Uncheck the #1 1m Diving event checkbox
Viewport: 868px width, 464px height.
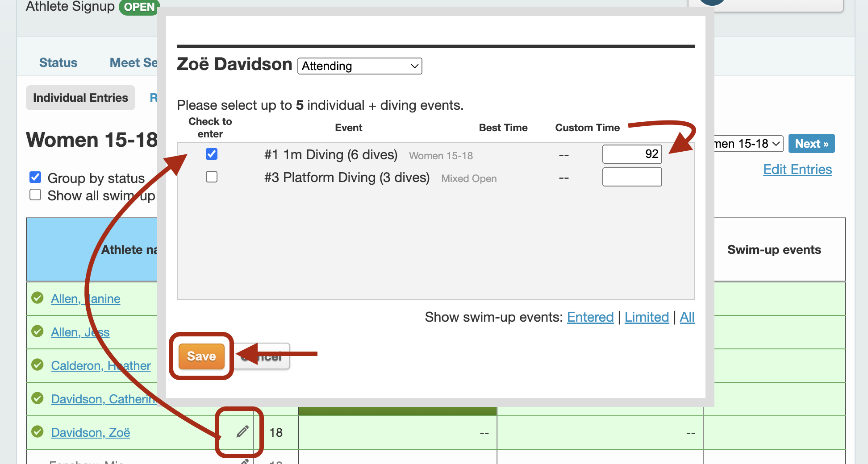click(212, 154)
